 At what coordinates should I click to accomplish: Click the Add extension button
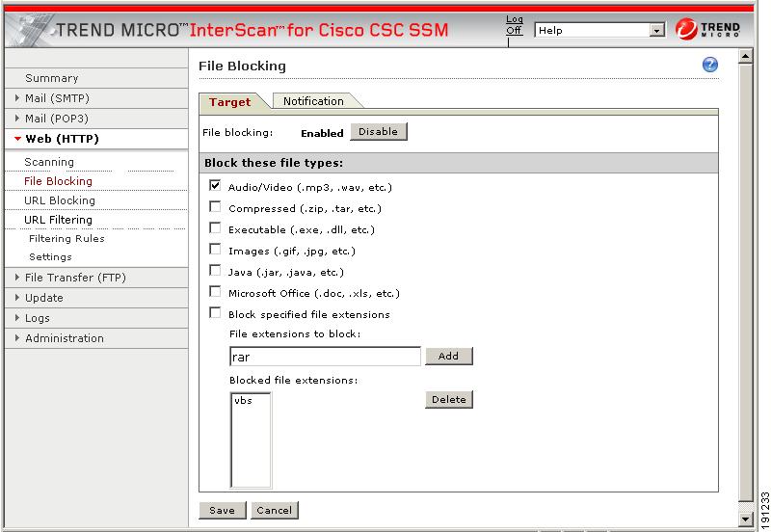(x=448, y=356)
